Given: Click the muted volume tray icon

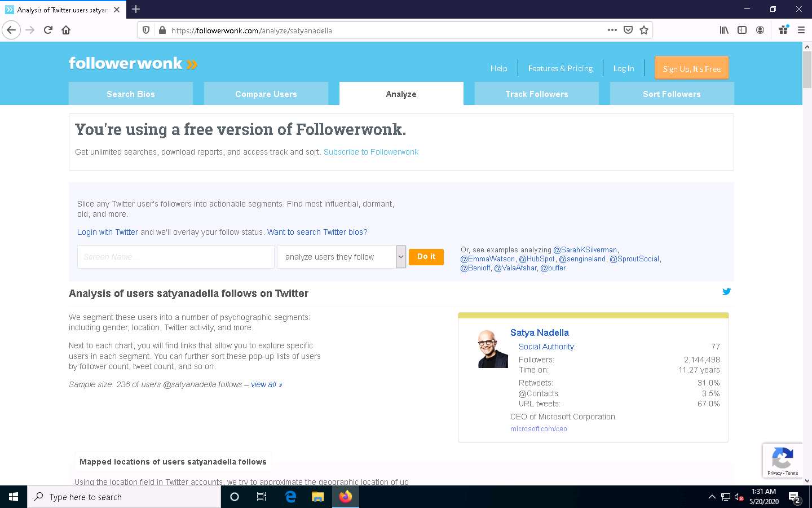Looking at the screenshot, I should coord(739,497).
